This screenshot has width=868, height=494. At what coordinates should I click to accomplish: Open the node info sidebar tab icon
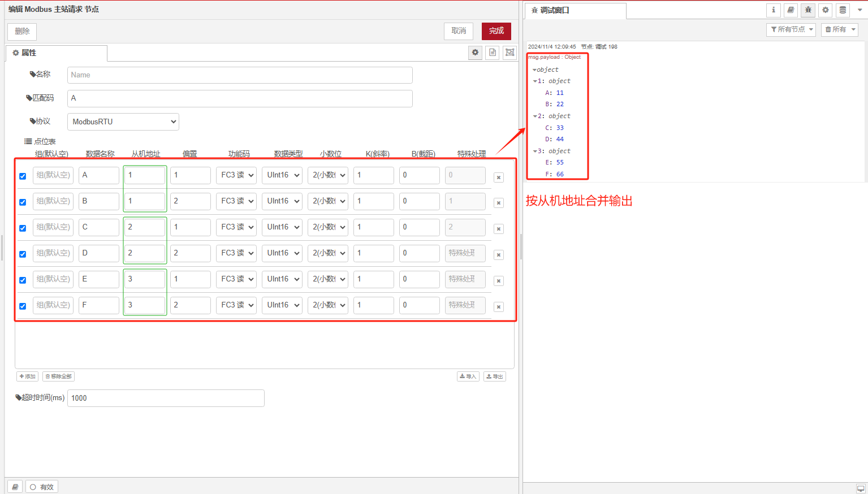pyautogui.click(x=774, y=10)
